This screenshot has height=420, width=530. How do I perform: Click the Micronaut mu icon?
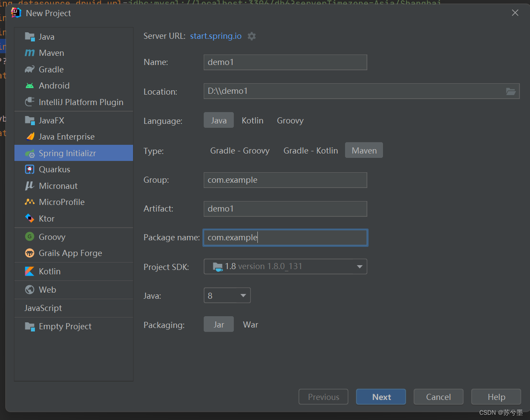(x=30, y=186)
